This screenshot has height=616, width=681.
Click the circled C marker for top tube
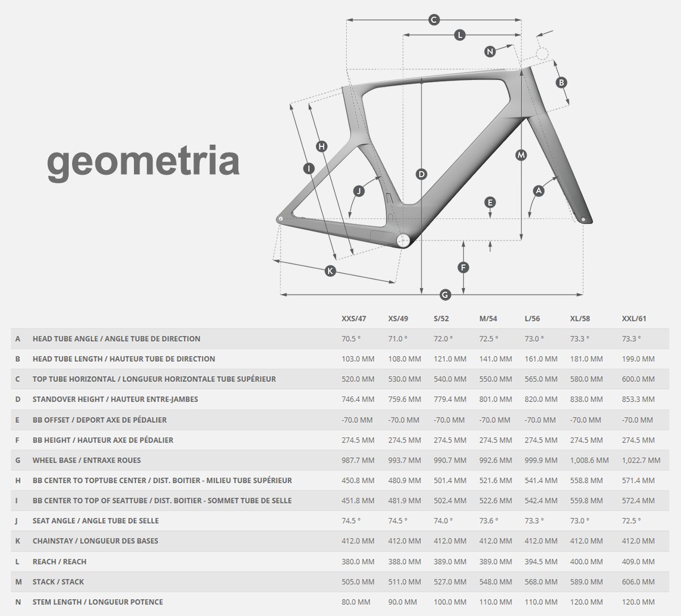pos(434,20)
